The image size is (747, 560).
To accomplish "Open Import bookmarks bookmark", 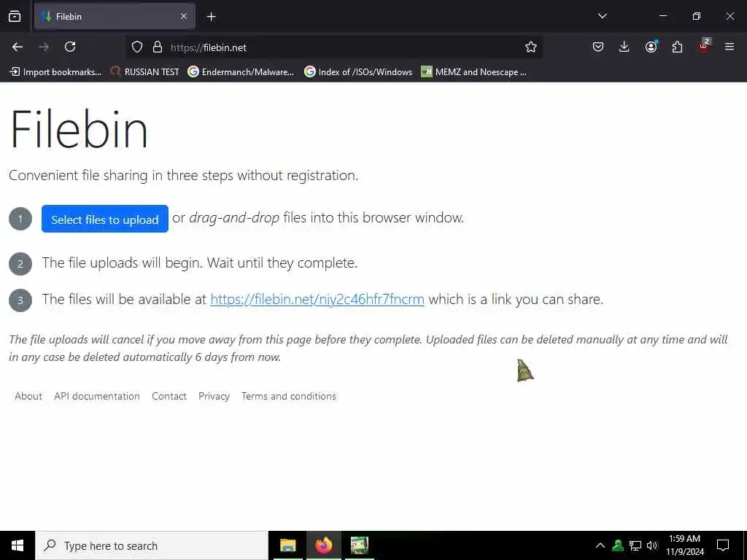I will click(x=55, y=72).
